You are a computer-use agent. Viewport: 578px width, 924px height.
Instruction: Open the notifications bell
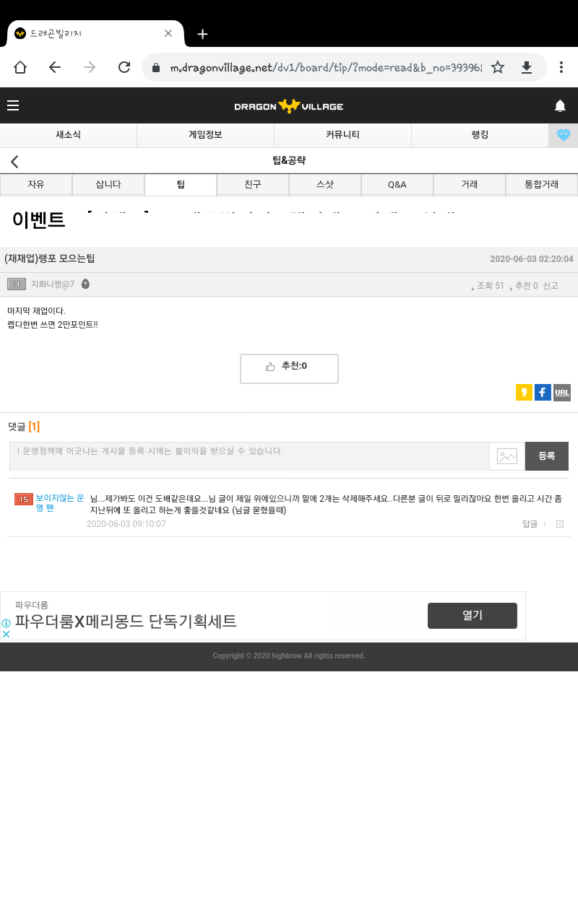pyautogui.click(x=560, y=106)
